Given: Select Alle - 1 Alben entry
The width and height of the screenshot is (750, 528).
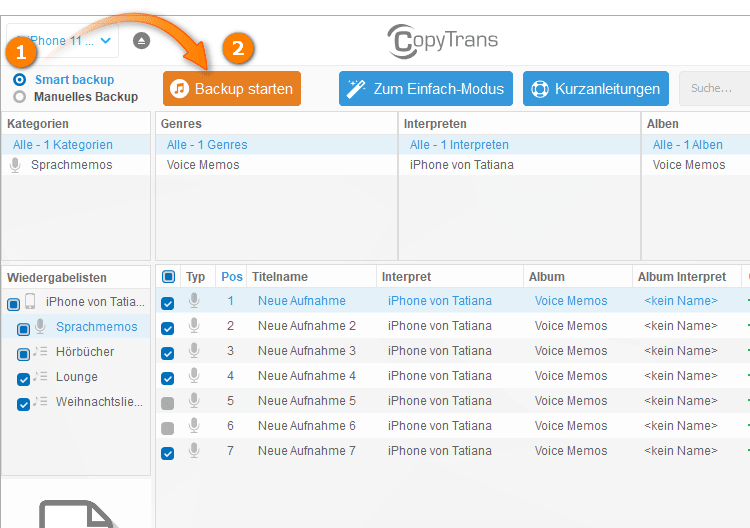Looking at the screenshot, I should point(696,144).
